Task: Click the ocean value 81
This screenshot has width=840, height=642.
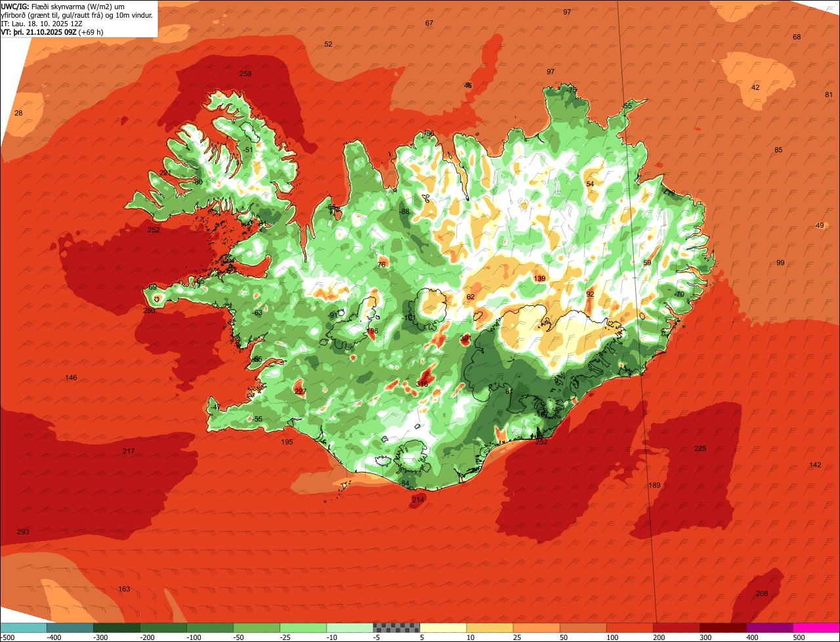Action: (828, 95)
